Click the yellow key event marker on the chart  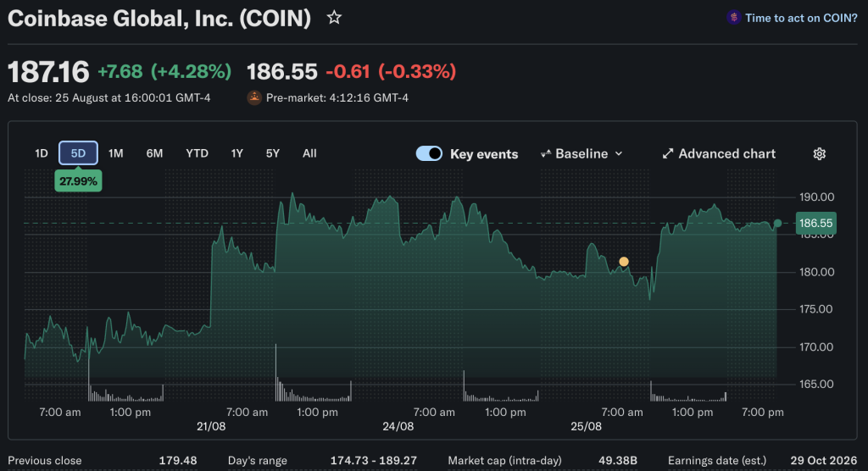624,262
